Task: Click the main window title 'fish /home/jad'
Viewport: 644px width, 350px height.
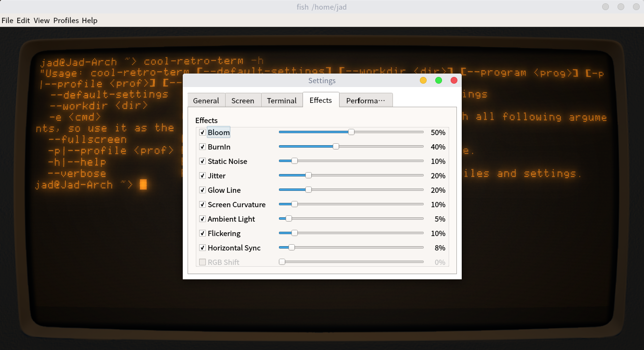Action: [322, 7]
